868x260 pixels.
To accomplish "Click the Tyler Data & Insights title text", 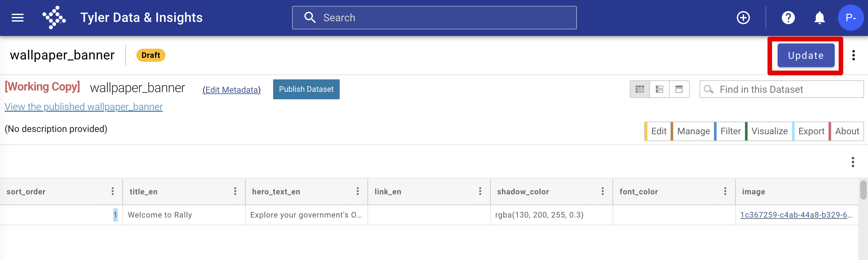I will [141, 18].
